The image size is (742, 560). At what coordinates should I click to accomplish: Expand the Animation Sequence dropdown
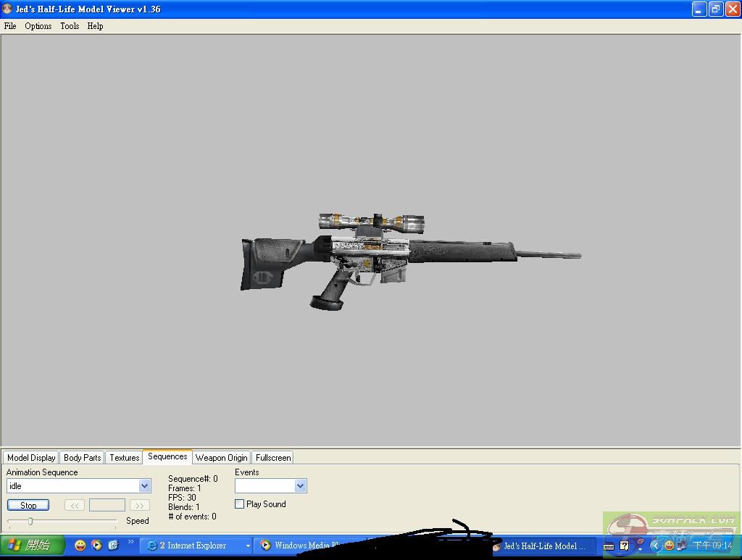(x=144, y=485)
